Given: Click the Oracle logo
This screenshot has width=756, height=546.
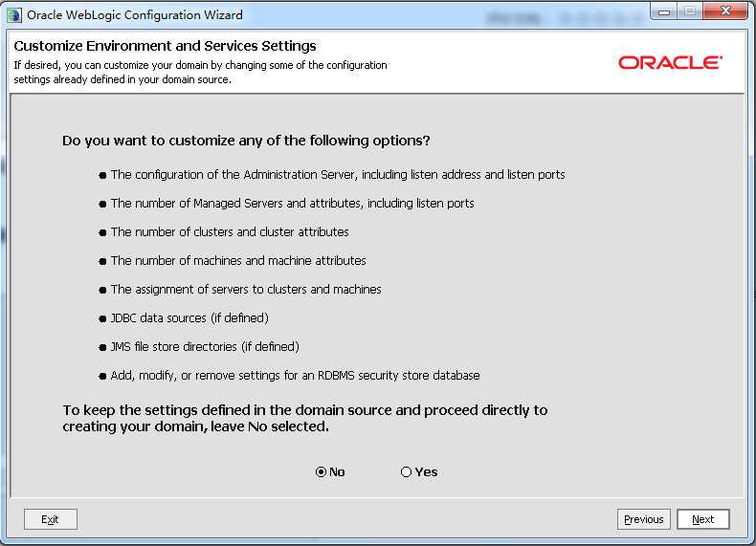Looking at the screenshot, I should point(670,63).
